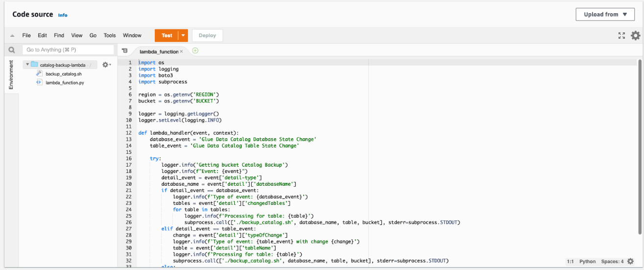
Task: Toggle the Environment side panel tab
Action: (x=11, y=74)
